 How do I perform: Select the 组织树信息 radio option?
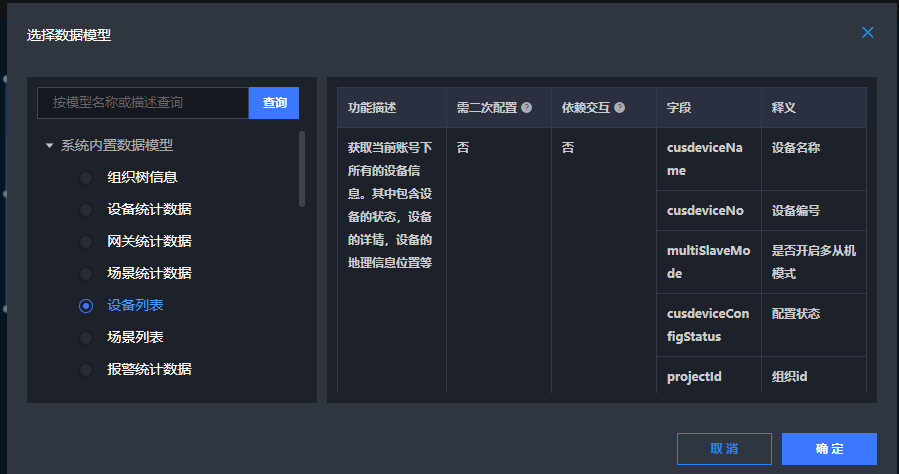click(86, 178)
